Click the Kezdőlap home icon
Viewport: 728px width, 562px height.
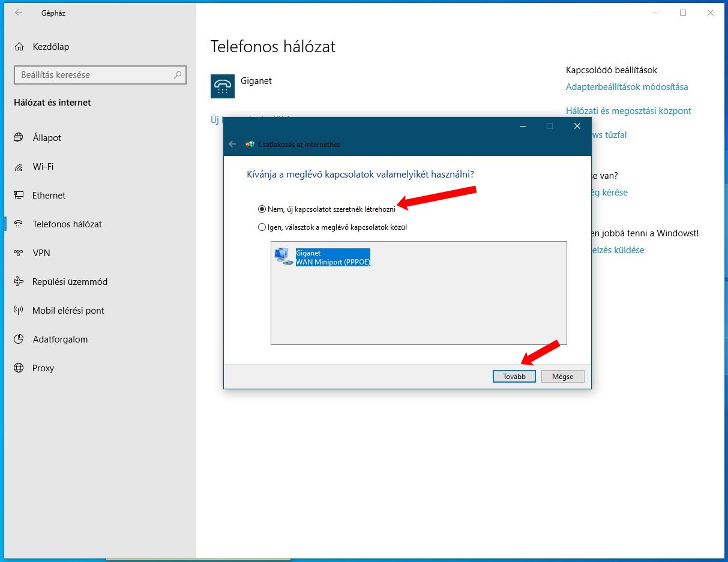19,47
